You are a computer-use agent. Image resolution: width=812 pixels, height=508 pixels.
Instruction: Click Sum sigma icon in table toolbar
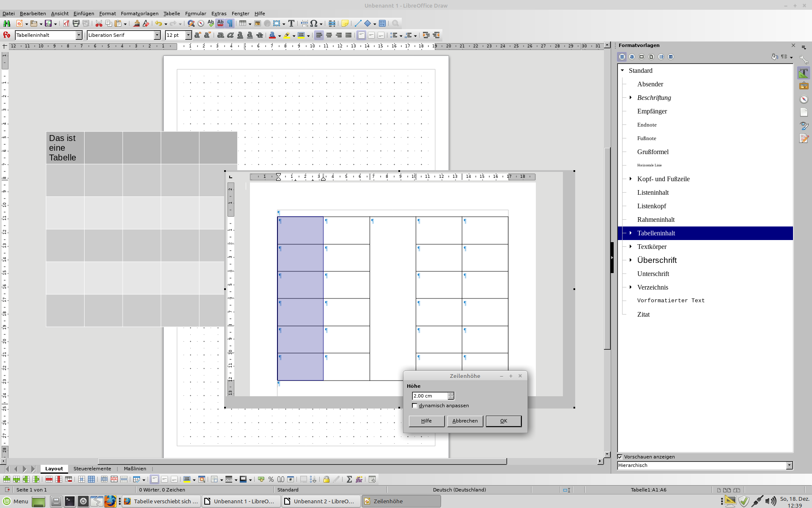tap(349, 479)
